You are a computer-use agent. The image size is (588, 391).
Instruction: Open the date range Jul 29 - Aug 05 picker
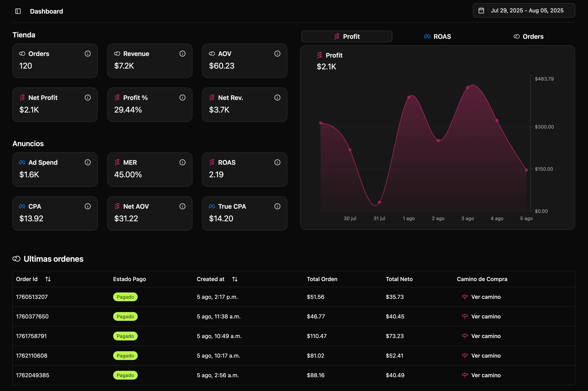tap(523, 10)
